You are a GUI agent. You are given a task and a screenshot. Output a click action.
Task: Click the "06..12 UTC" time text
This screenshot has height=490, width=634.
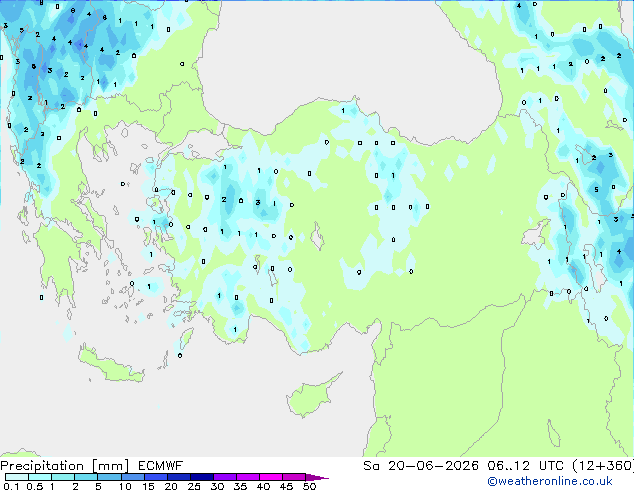click(x=526, y=466)
